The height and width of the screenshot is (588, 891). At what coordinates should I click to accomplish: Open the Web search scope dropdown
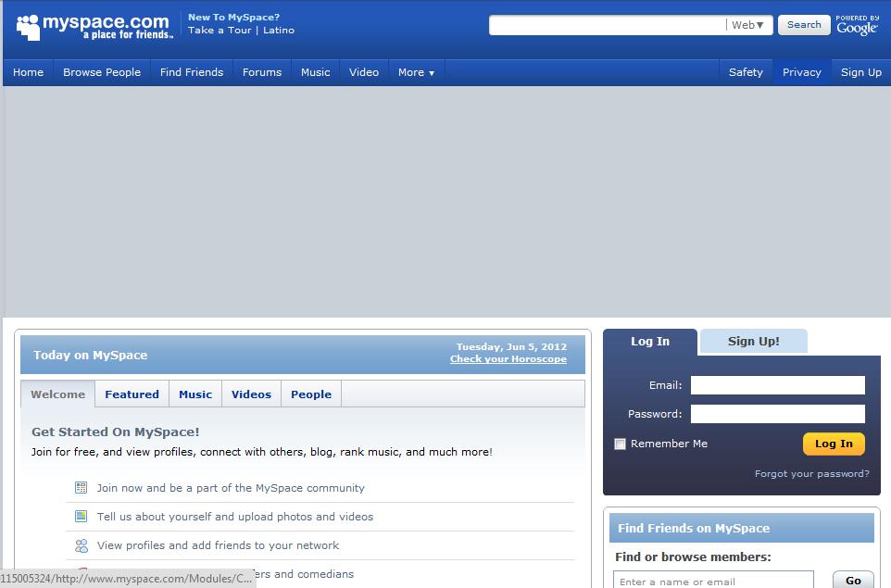pos(747,25)
